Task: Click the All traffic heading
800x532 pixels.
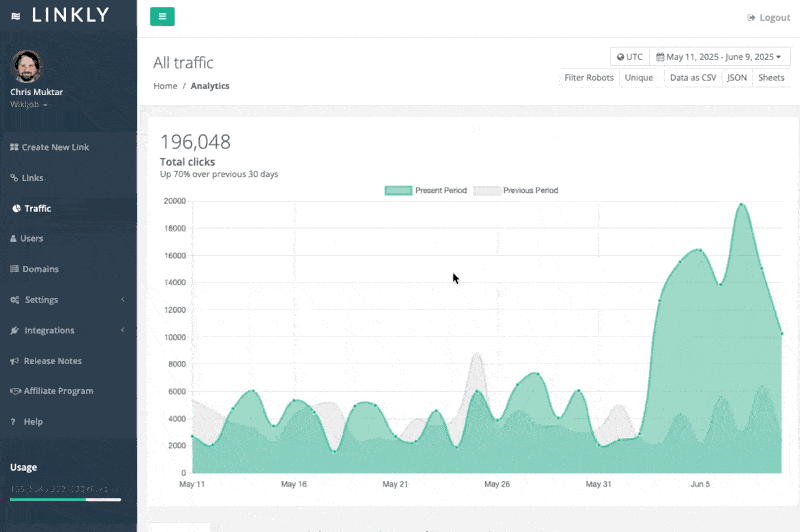Action: click(x=183, y=63)
